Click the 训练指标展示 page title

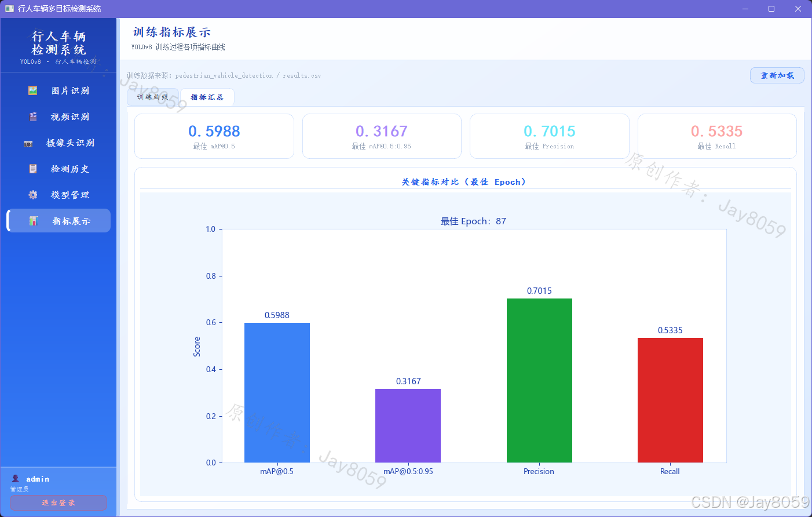pos(171,32)
